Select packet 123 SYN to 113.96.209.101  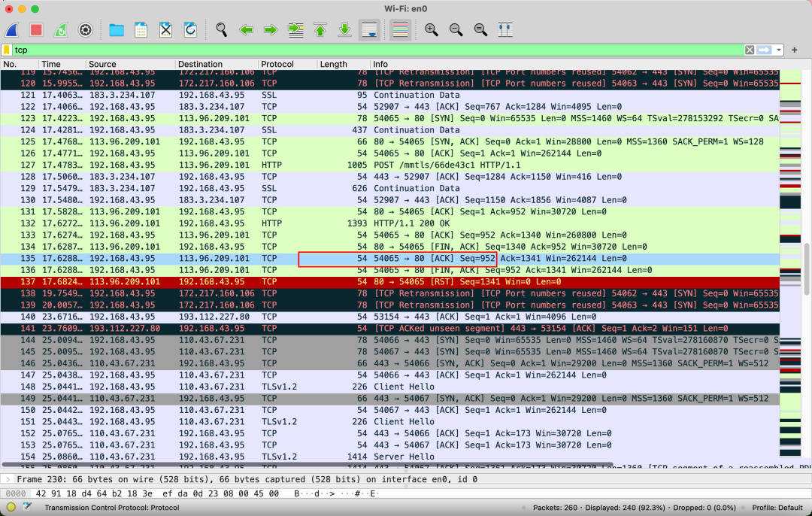[390, 119]
